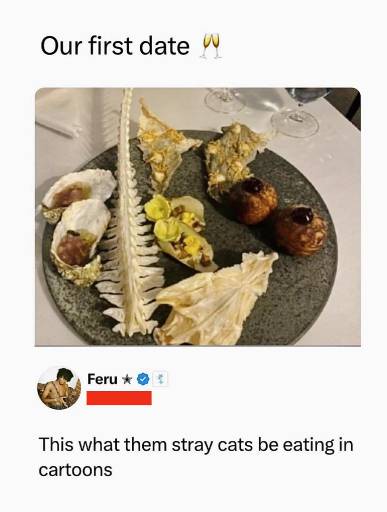Image resolution: width=387 pixels, height=512 pixels.
Task: Click the upper oyster shell in photo
Action: pos(78,193)
